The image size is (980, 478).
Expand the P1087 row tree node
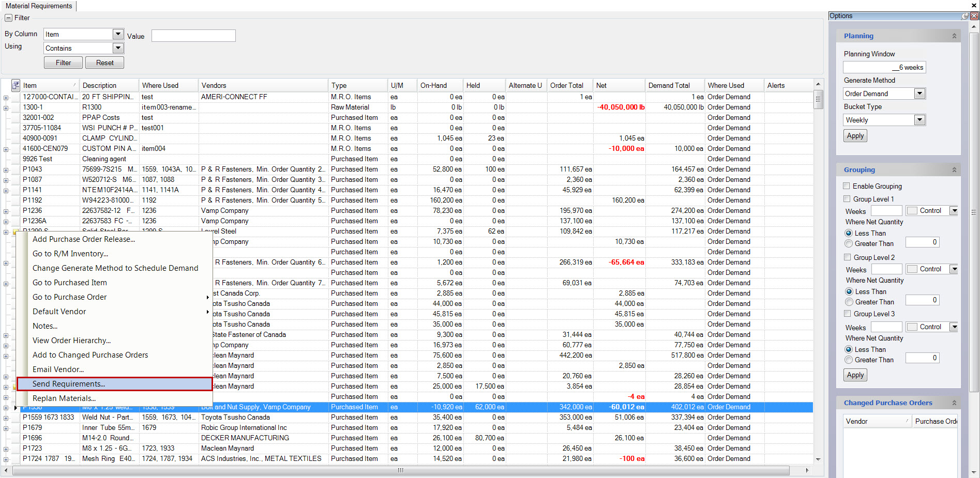tap(6, 180)
